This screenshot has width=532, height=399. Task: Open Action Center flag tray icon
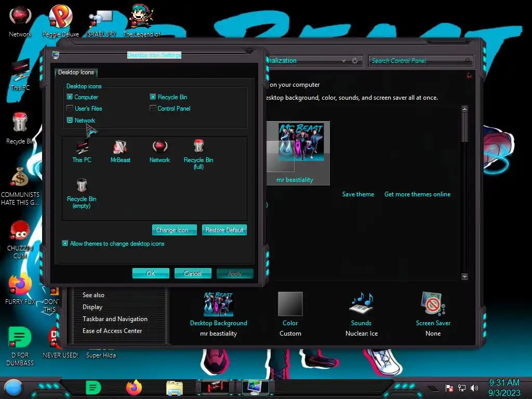[449, 388]
